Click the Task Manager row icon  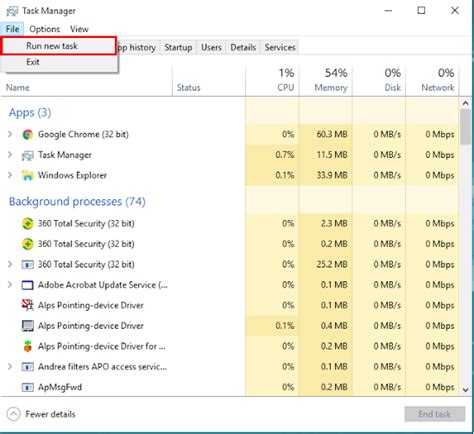pyautogui.click(x=28, y=155)
